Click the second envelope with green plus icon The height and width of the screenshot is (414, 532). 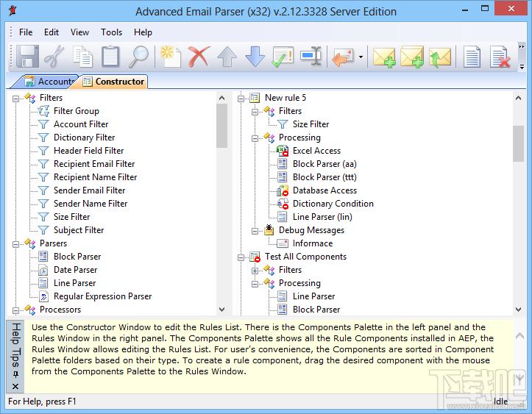tap(412, 57)
